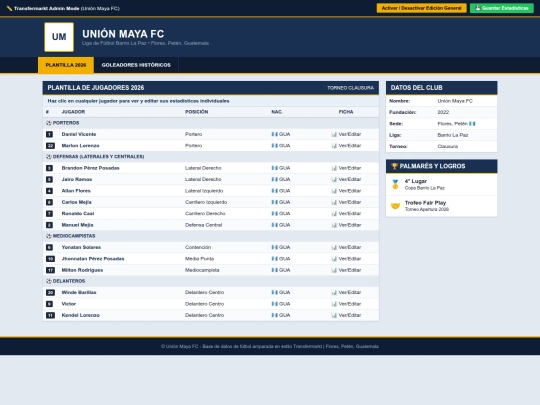
Task: Click the chart icon in Brandon Pérez Posadas row
Action: (334, 168)
